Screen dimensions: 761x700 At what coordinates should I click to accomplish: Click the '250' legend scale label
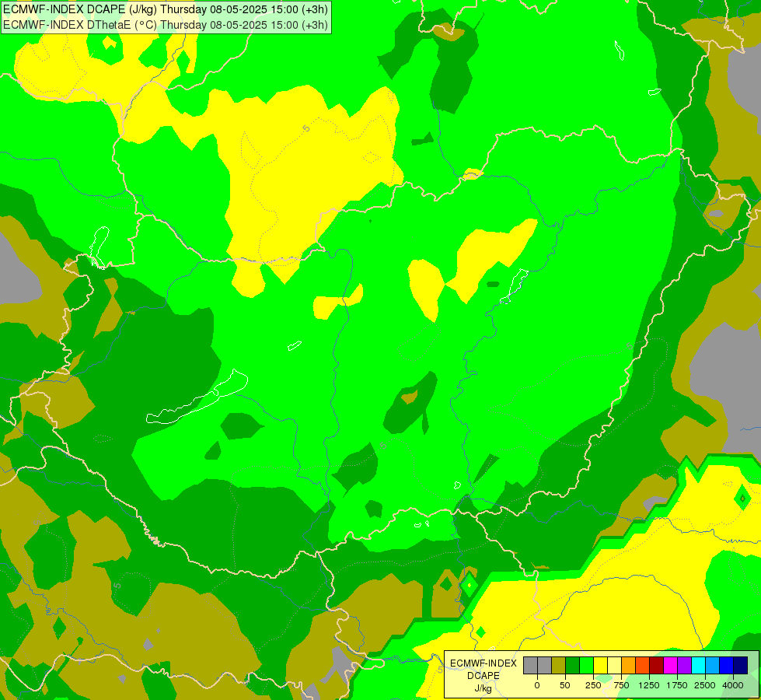[593, 685]
